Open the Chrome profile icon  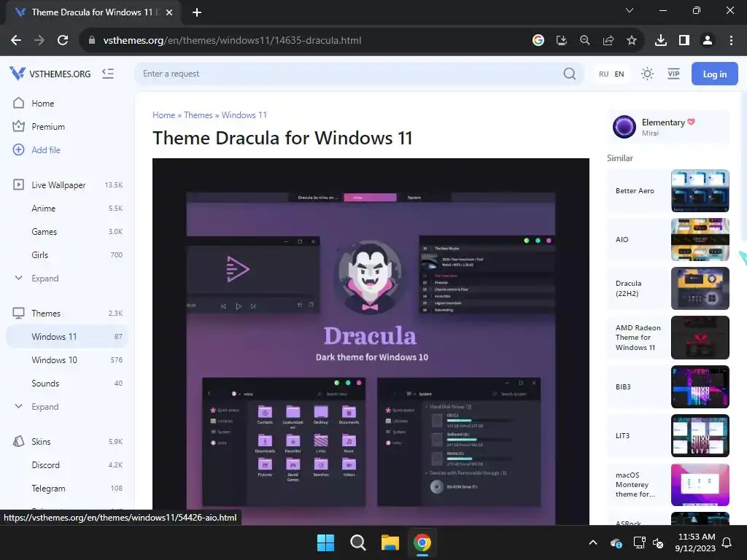(708, 41)
